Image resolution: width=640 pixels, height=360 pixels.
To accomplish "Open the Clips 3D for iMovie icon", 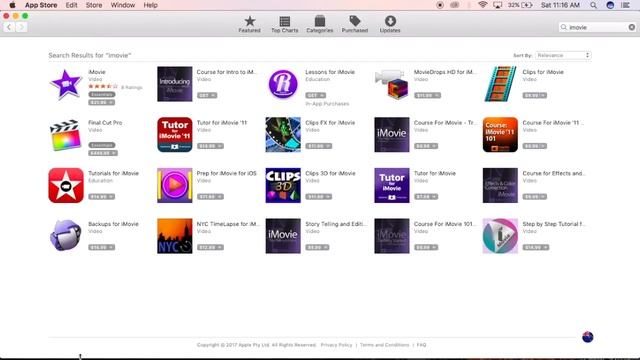I will [283, 185].
